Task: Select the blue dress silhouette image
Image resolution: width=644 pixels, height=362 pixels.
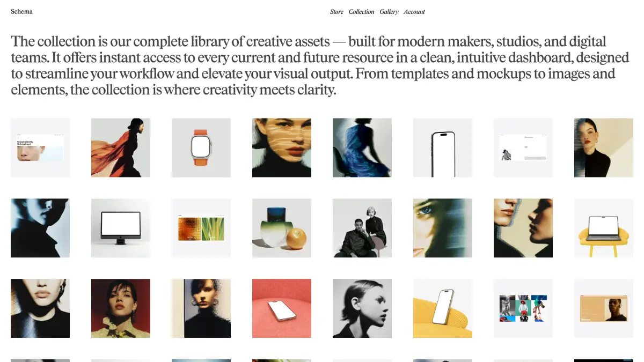Action: tap(362, 147)
